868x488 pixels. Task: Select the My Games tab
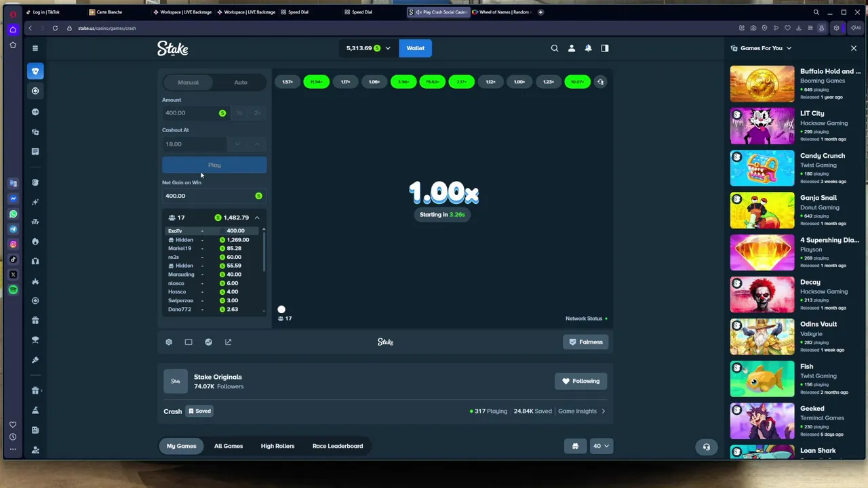181,446
